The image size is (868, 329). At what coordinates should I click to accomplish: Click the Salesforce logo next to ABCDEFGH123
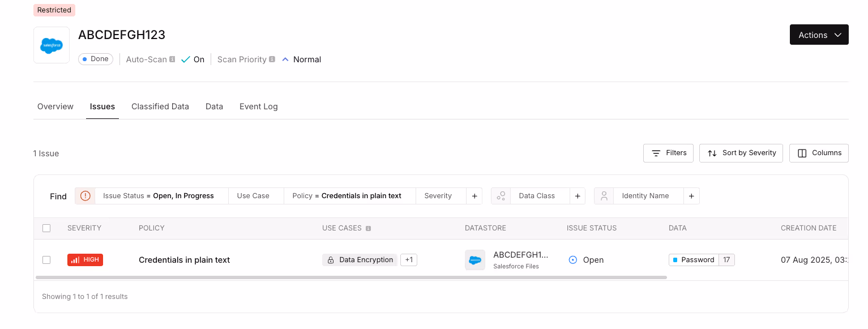52,45
